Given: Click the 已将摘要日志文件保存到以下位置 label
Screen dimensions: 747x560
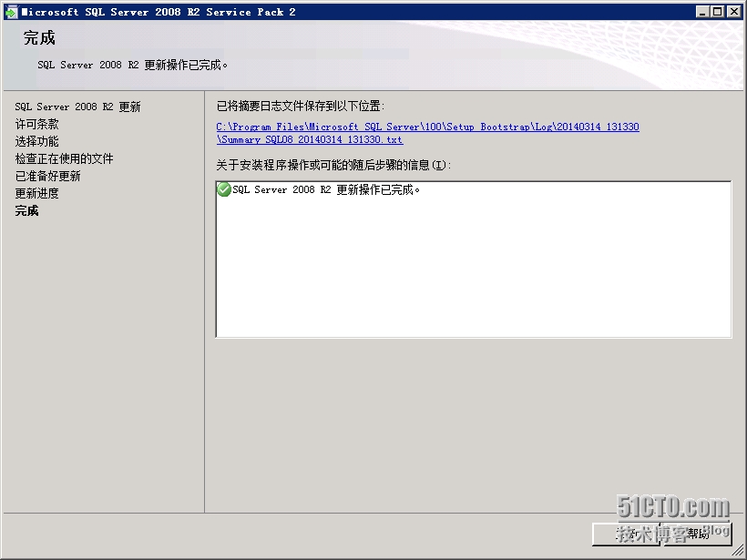Looking at the screenshot, I should (x=300, y=106).
